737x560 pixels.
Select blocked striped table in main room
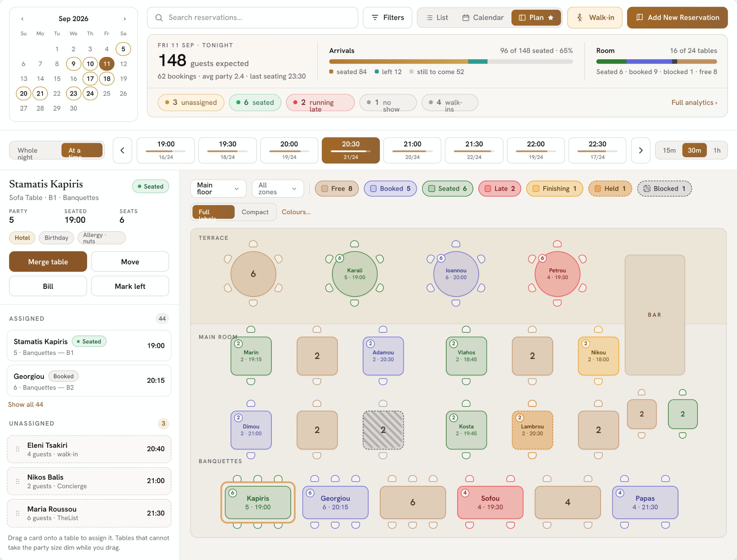point(383,430)
